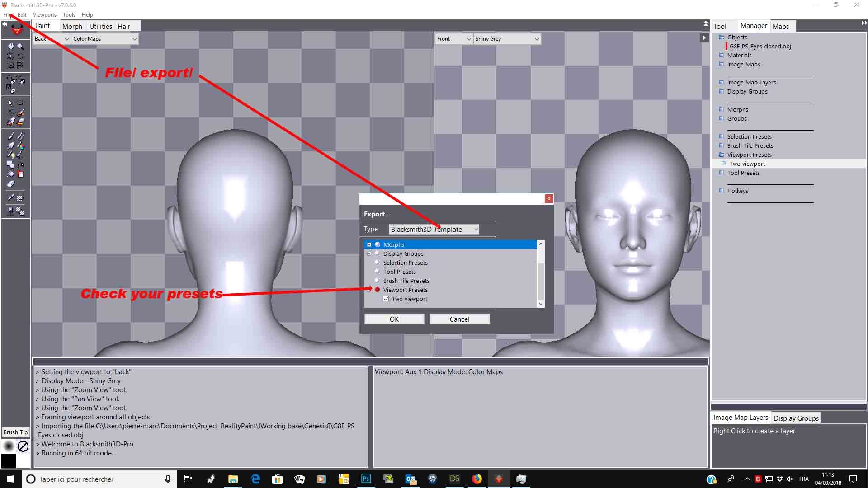Select the Display Groups radio in Export
The image size is (868, 488).
[377, 253]
